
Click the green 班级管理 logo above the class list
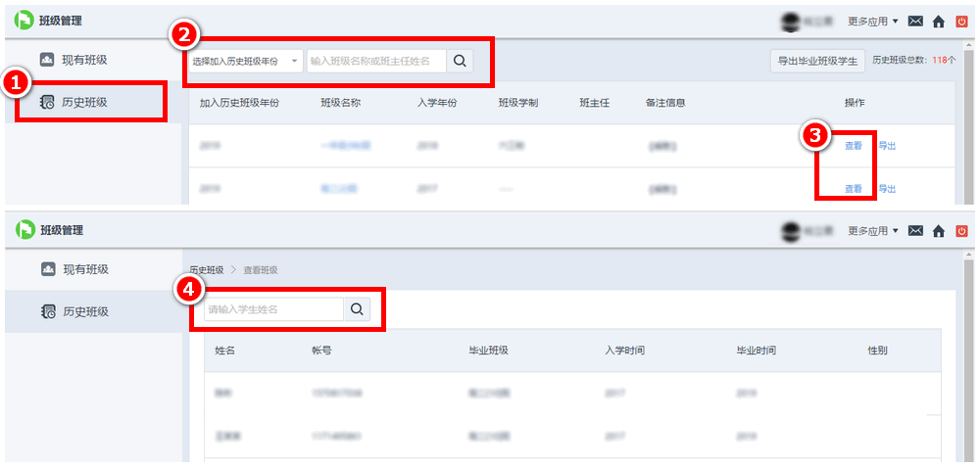click(24, 21)
